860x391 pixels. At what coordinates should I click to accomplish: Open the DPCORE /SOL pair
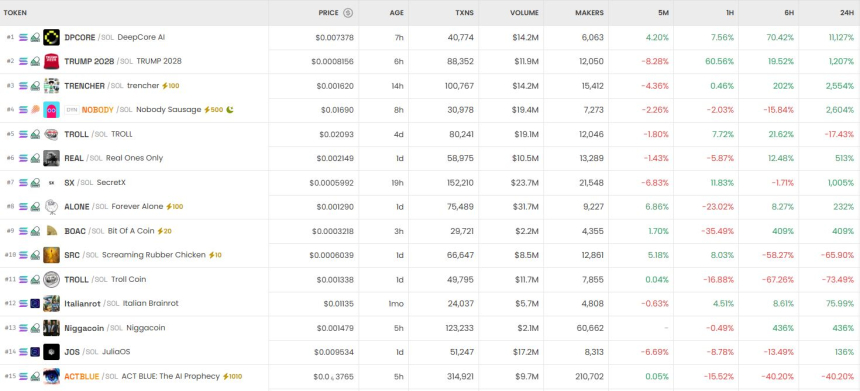coord(89,37)
